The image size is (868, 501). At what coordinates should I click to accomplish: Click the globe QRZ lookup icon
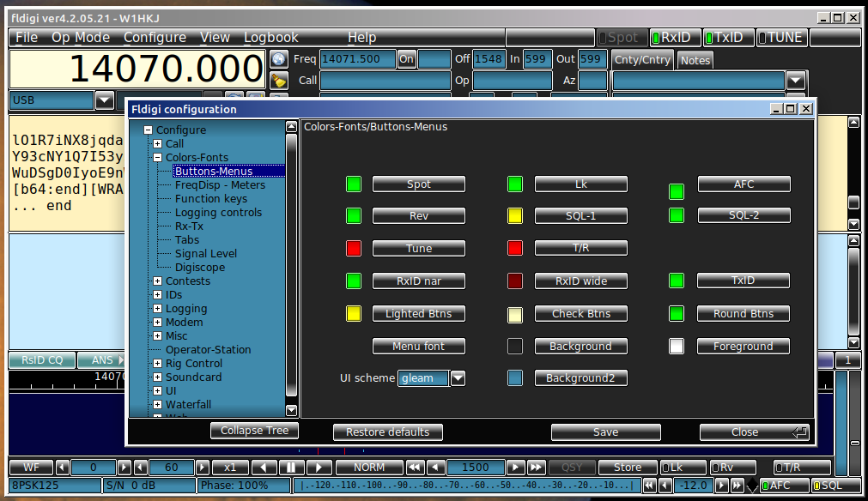(x=279, y=58)
